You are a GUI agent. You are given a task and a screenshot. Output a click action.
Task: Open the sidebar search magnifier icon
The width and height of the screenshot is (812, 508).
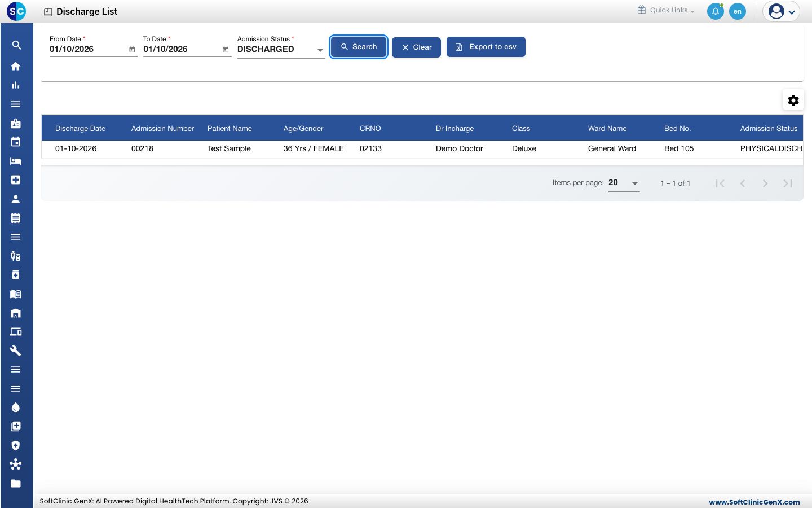pyautogui.click(x=16, y=45)
